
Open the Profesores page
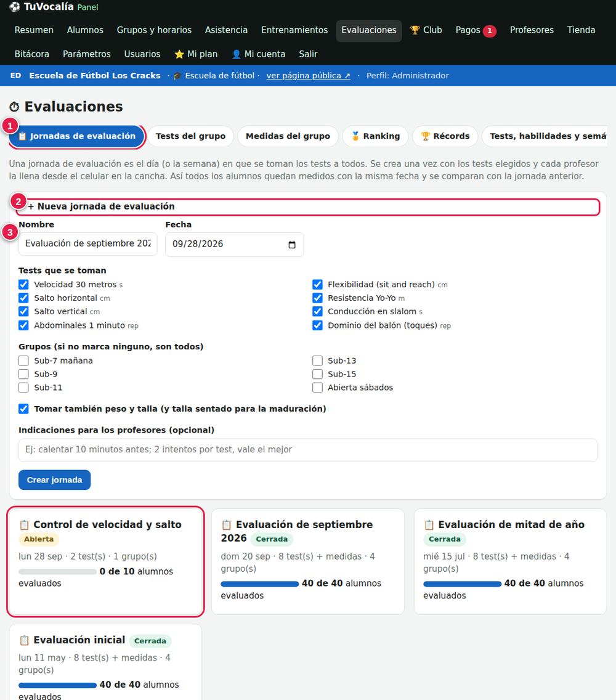[532, 30]
